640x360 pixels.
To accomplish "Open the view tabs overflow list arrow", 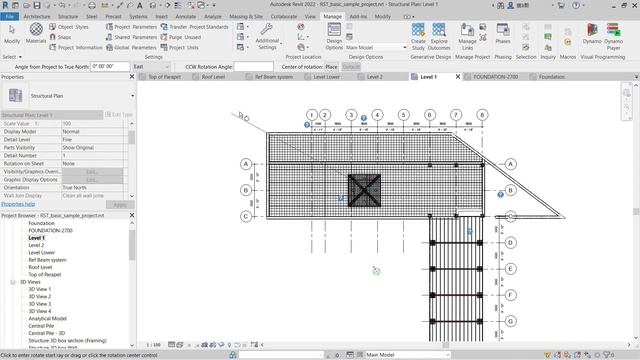I will pos(636,77).
